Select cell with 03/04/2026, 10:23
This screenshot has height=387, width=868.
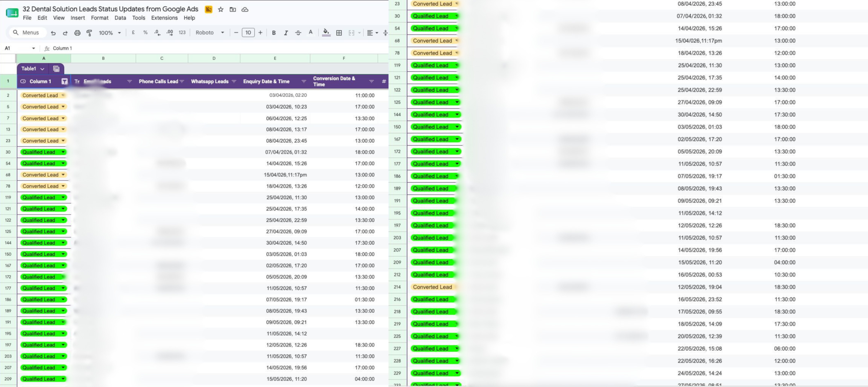pos(275,107)
